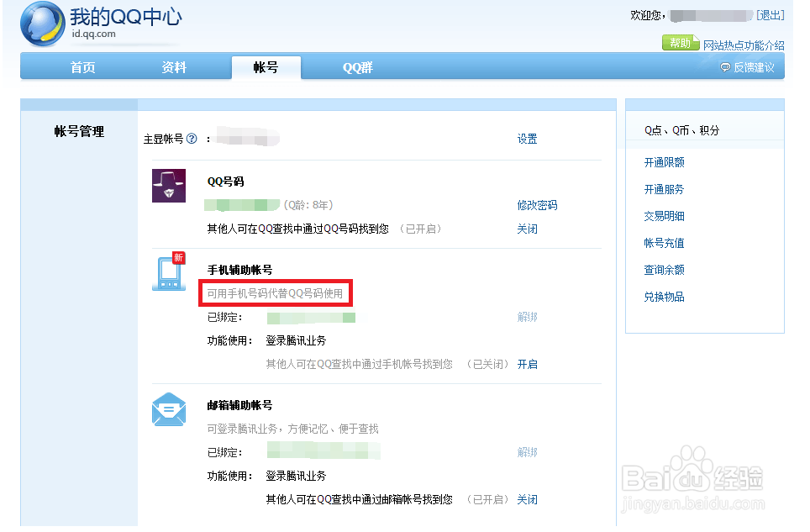Viewport: 810px width, 532px height.
Task: Click the email envelope auxiliary account icon
Action: (169, 409)
